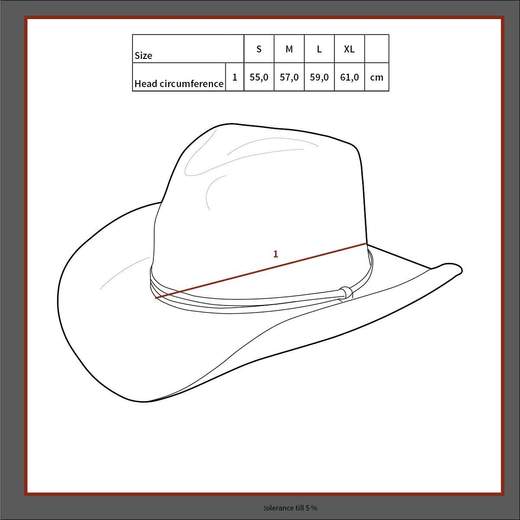The image size is (520, 520).
Task: Click the 59,0 measurement cell
Action: click(319, 77)
